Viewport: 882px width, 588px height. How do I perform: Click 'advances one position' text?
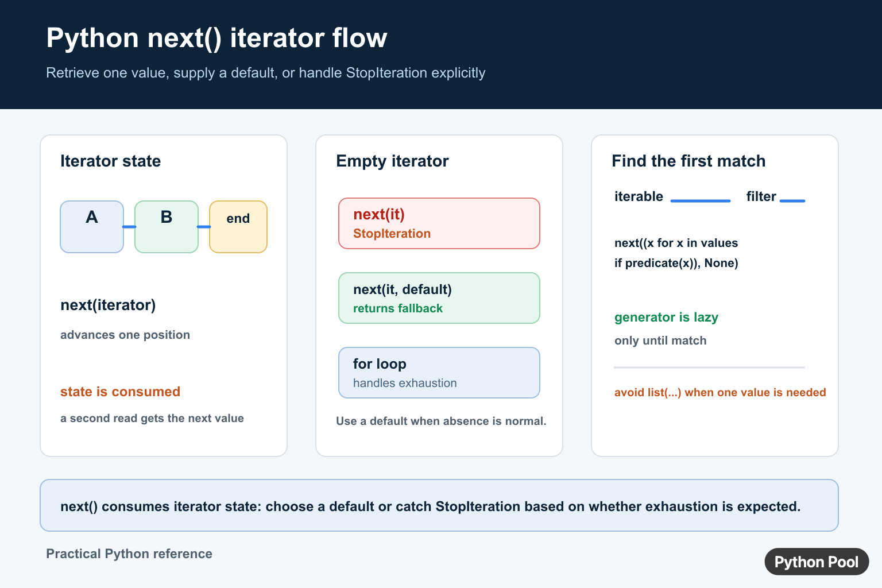click(x=125, y=335)
